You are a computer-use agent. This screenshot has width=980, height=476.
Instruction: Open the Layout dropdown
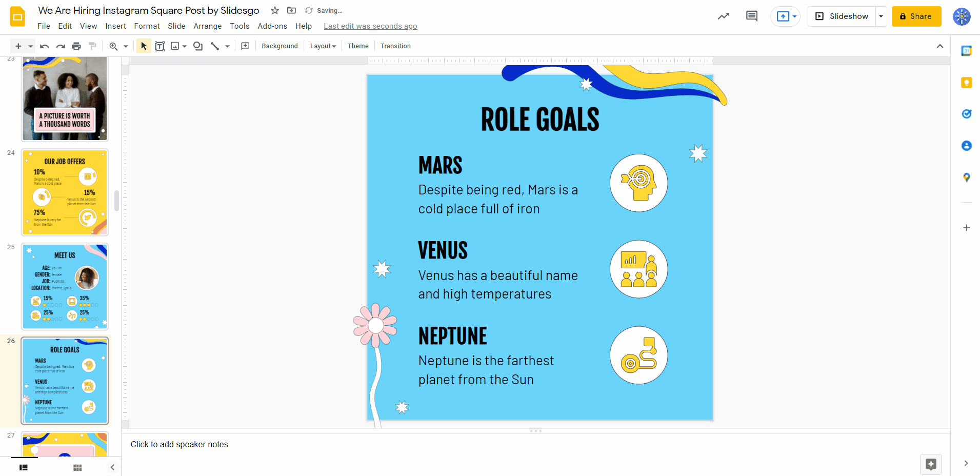[x=323, y=46]
